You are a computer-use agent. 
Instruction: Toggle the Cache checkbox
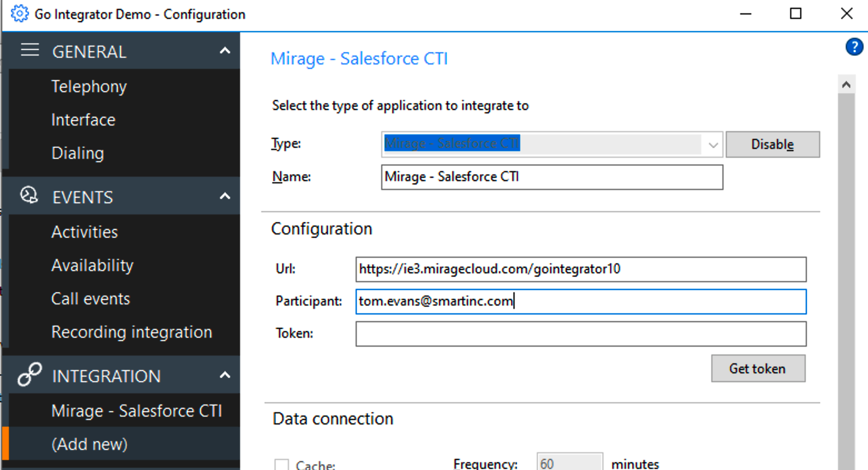point(282,464)
